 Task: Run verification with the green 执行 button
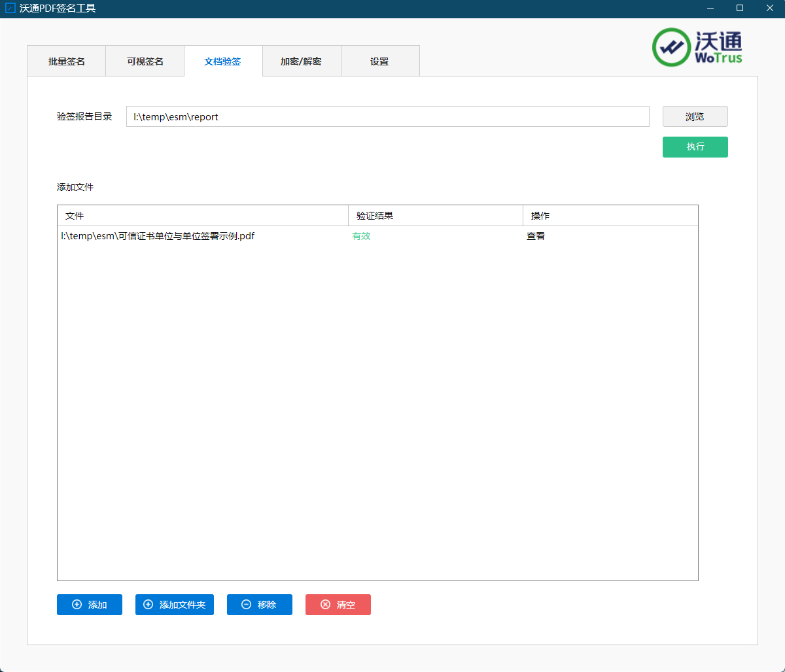695,147
